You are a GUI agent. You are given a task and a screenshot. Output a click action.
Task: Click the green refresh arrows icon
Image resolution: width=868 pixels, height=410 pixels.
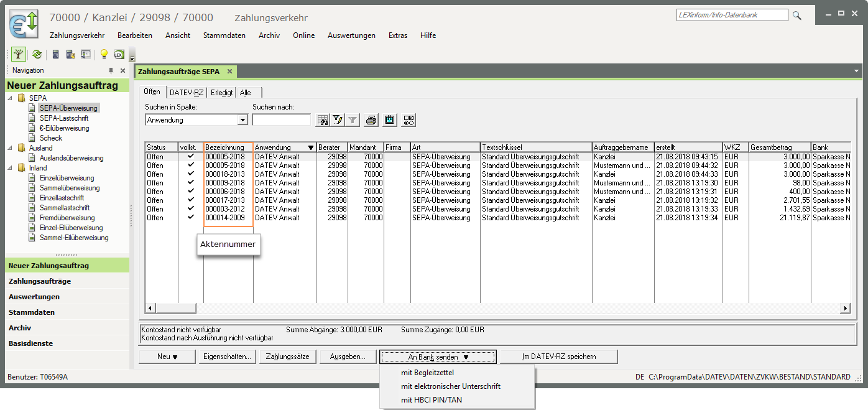pyautogui.click(x=37, y=54)
